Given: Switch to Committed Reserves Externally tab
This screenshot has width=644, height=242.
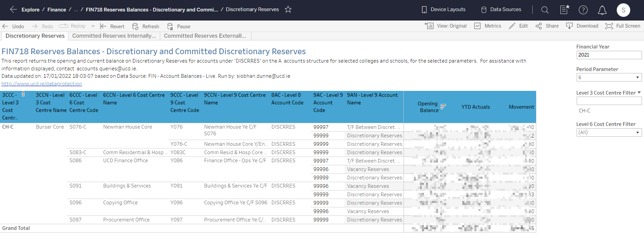Looking at the screenshot, I should pos(205,36).
